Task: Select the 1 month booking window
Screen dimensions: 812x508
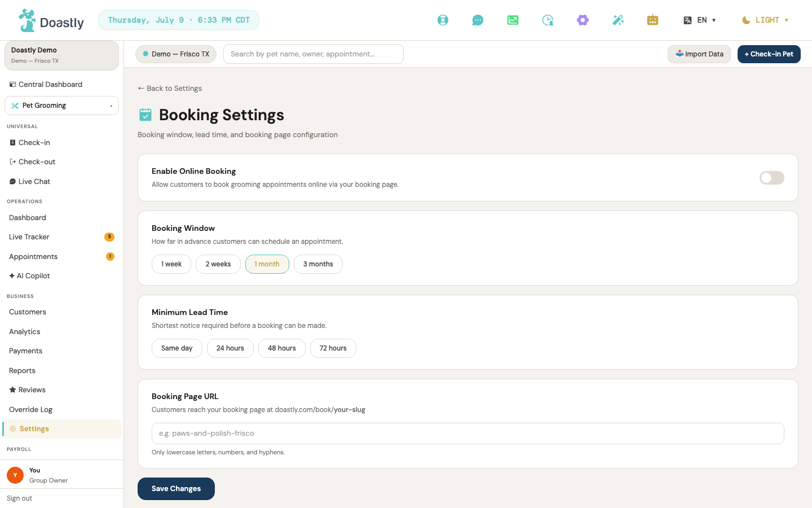Action: pyautogui.click(x=267, y=264)
